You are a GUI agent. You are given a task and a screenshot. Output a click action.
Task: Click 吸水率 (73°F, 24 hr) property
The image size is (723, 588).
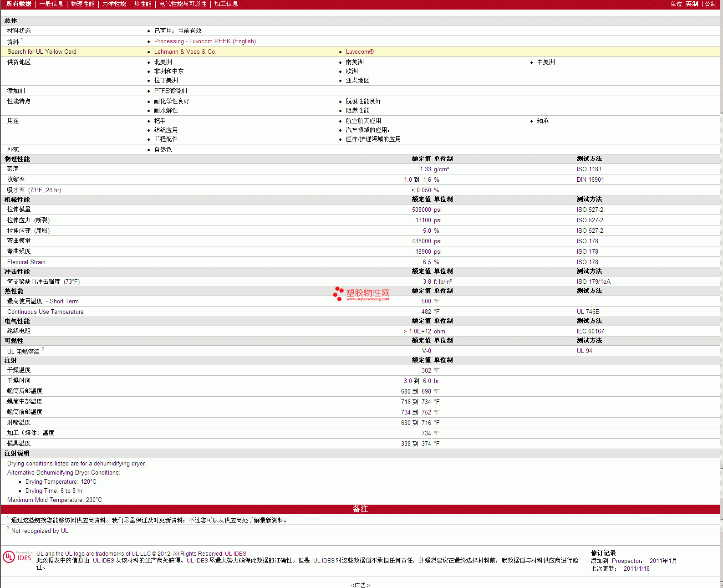[34, 190]
